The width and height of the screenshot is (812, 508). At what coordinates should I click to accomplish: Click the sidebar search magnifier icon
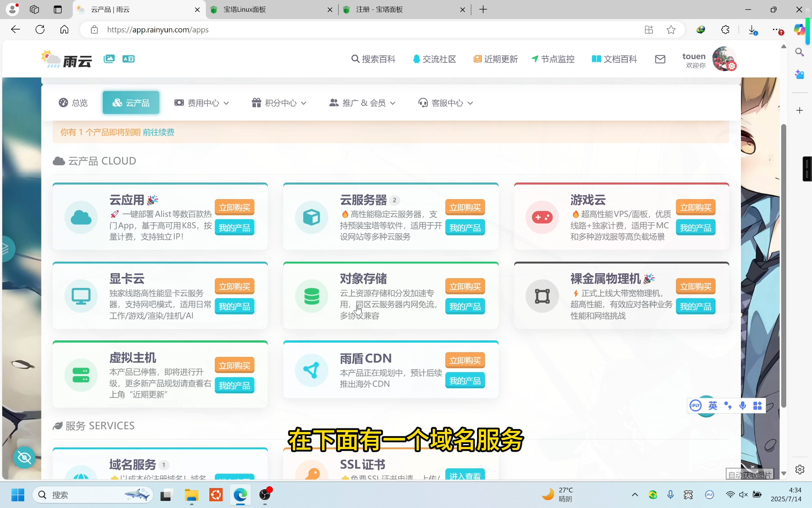(799, 52)
